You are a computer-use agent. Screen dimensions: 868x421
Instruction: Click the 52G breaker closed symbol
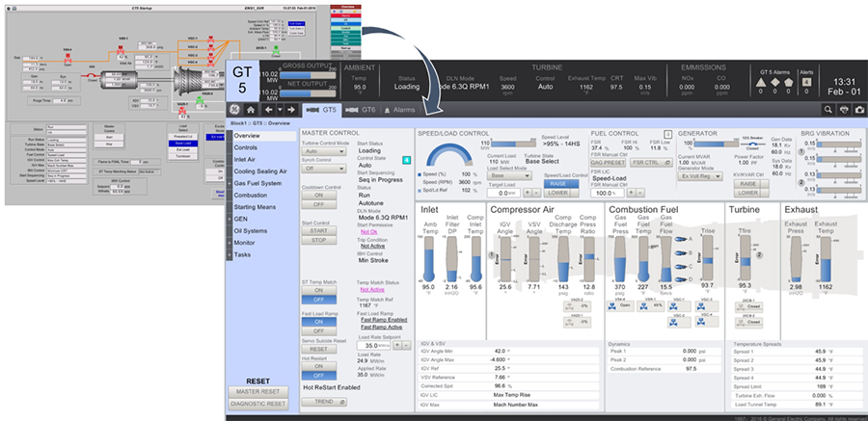(x=752, y=144)
